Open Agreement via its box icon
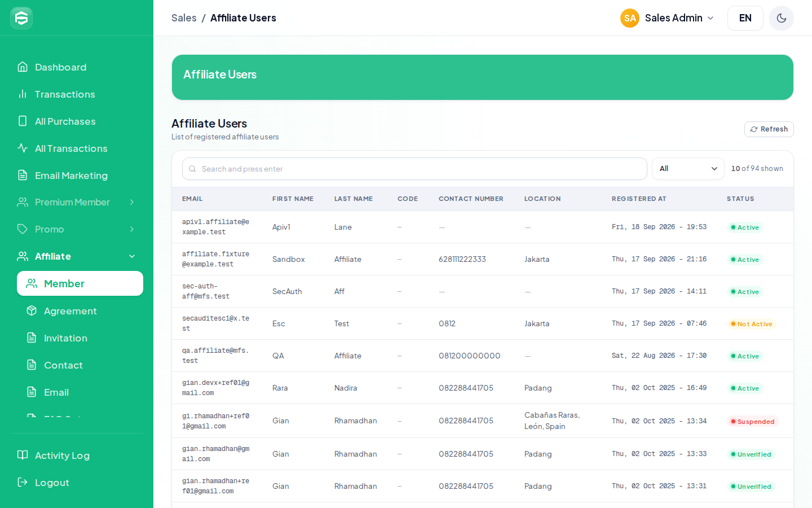Viewport: 812px width, 508px height. pyautogui.click(x=32, y=311)
